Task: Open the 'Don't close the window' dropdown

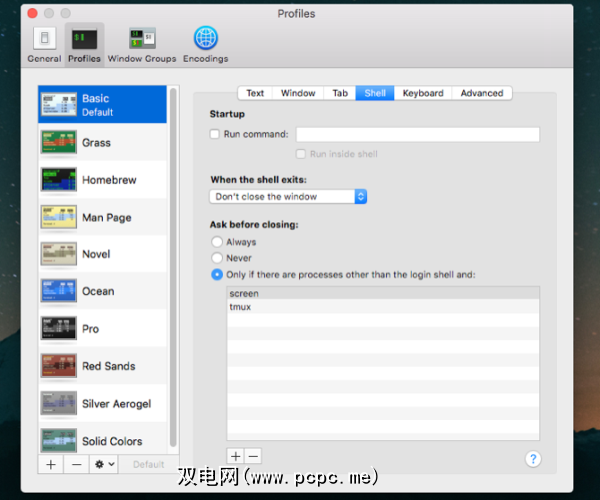Action: pos(288,197)
